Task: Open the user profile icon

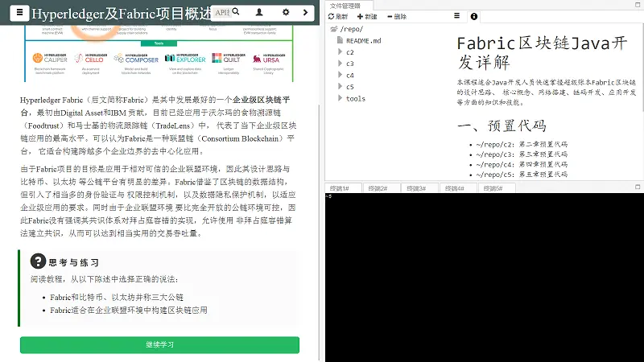Action: coord(259,12)
